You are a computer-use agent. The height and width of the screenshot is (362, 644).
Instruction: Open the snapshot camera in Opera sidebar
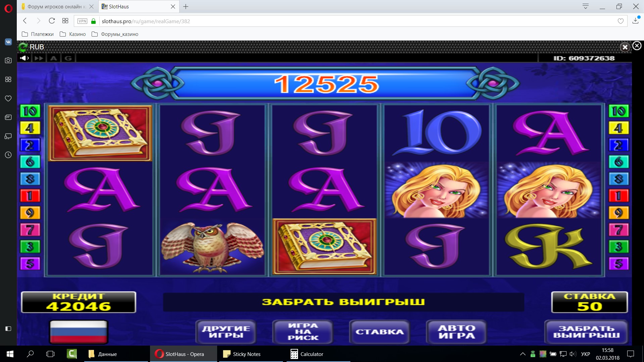[8, 60]
